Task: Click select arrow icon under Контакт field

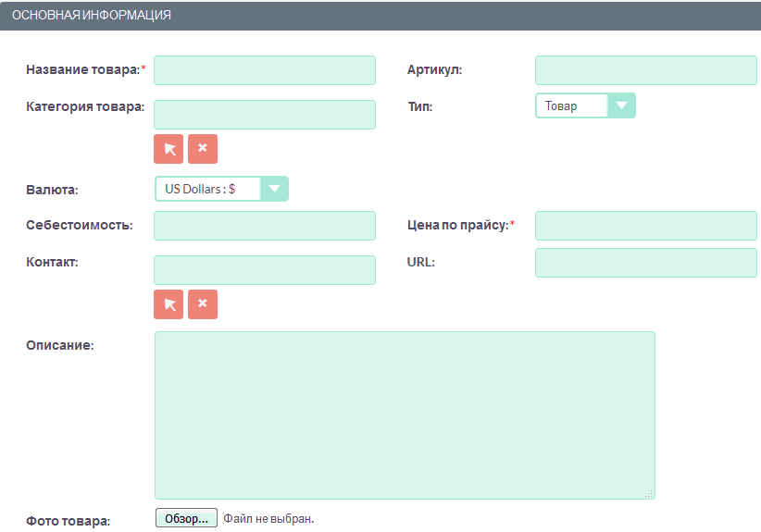Action: pos(168,304)
